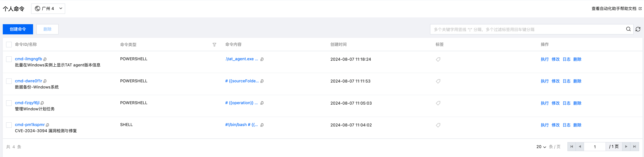Click 修改 for cmd-fzqyf6jl

(x=556, y=103)
